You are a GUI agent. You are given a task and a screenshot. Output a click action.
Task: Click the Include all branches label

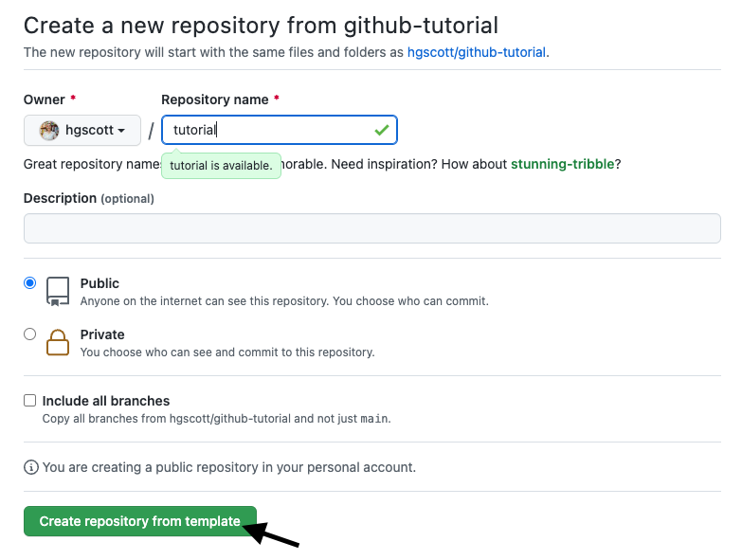(x=106, y=401)
